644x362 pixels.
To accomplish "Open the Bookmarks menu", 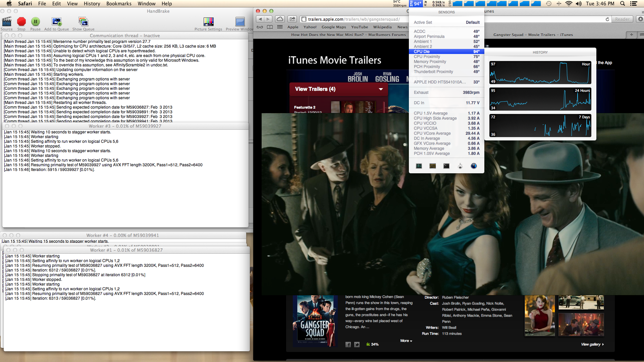I will [x=119, y=4].
